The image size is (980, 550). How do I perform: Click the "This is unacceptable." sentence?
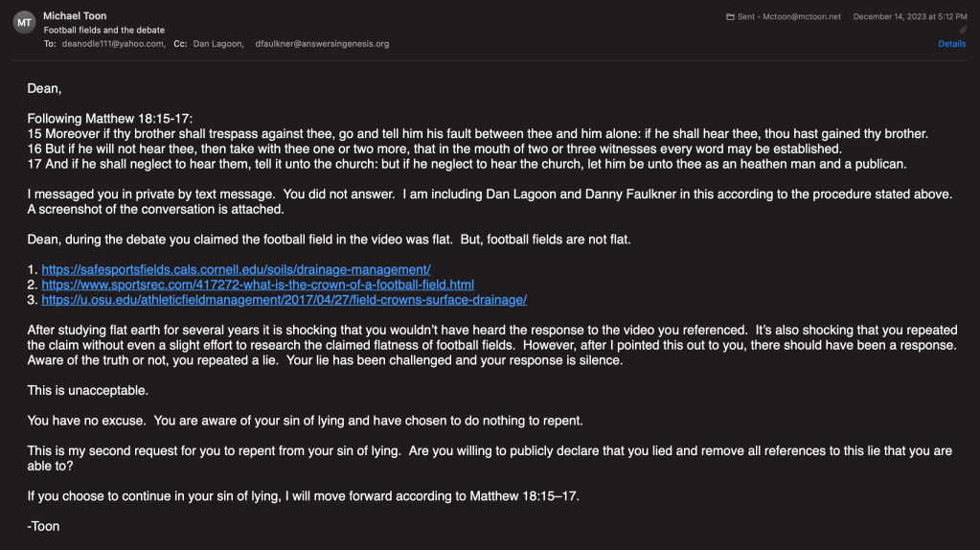click(x=88, y=390)
